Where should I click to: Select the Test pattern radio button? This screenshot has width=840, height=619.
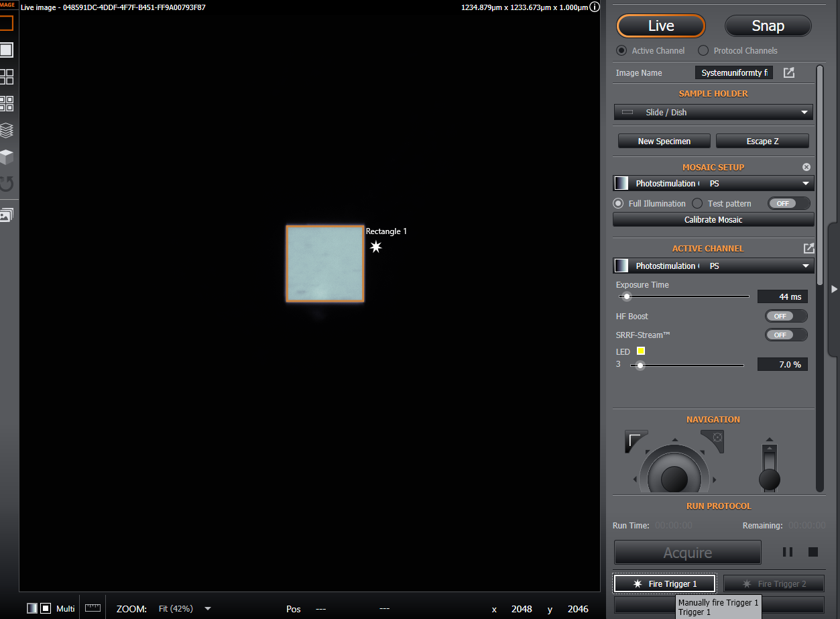point(697,203)
